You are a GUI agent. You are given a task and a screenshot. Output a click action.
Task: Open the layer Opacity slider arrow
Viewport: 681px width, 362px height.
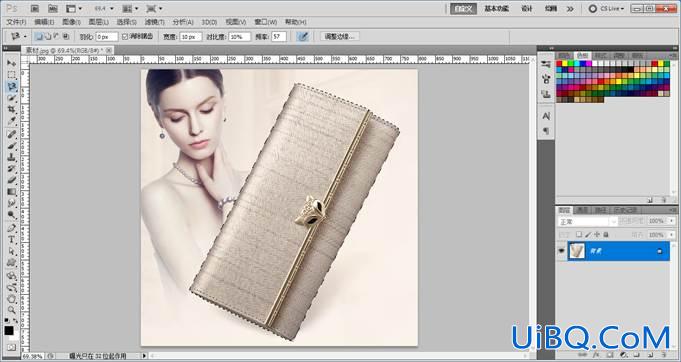point(672,221)
